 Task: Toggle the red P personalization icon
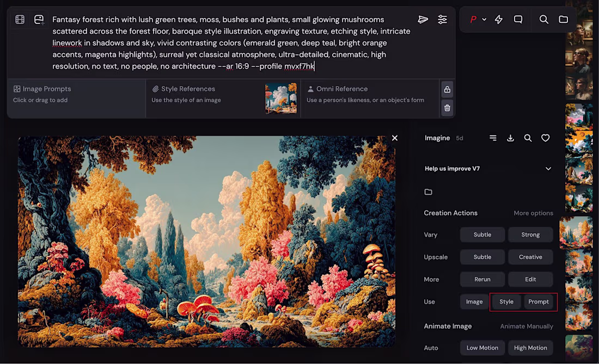(473, 20)
